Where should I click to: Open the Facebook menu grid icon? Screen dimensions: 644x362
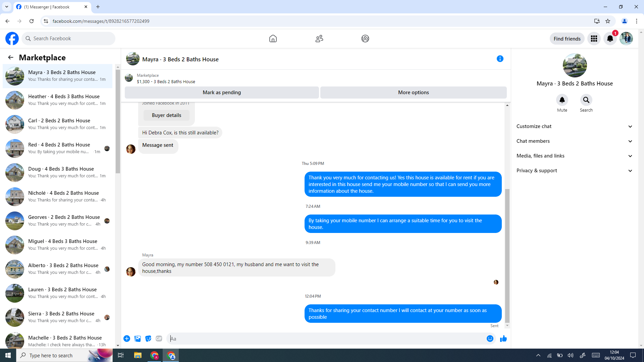point(594,39)
